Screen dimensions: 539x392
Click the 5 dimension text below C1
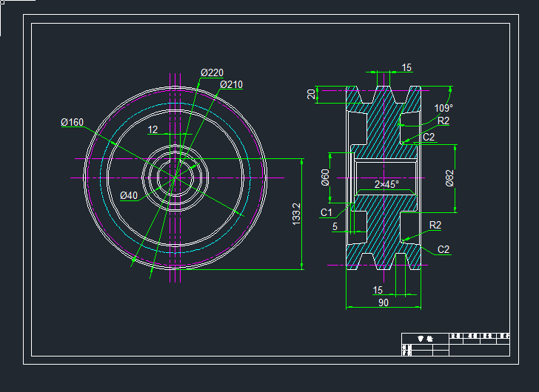point(335,227)
